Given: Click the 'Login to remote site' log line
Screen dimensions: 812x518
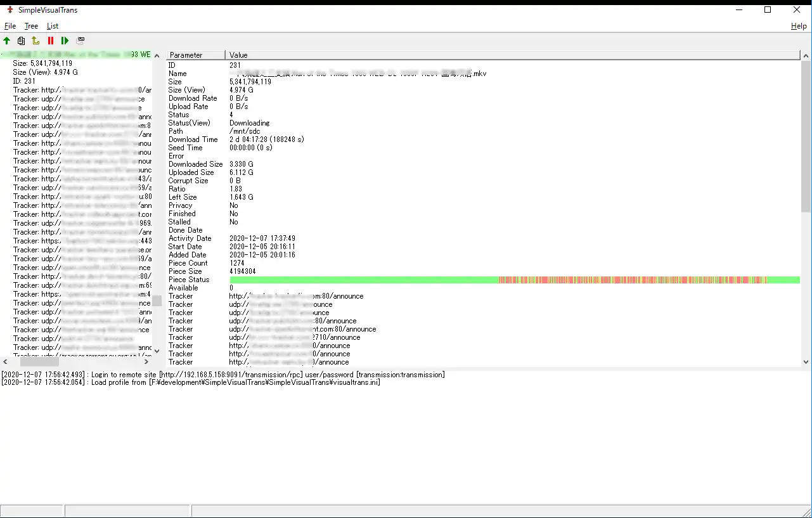Looking at the screenshot, I should 223,375.
